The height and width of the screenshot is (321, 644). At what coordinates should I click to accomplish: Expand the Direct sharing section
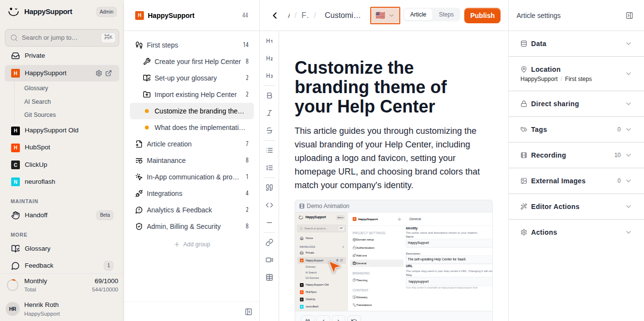576,104
